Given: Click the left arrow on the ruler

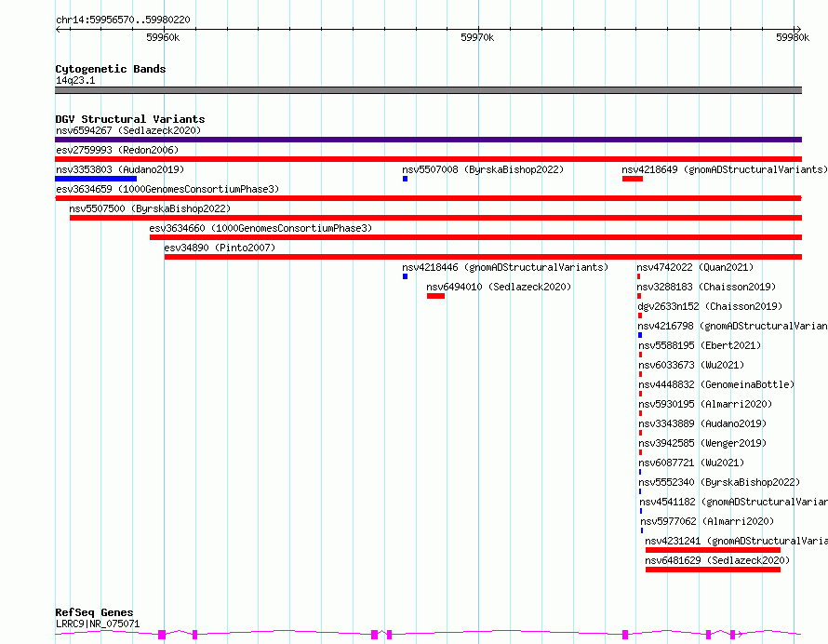Looking at the screenshot, I should (x=59, y=30).
